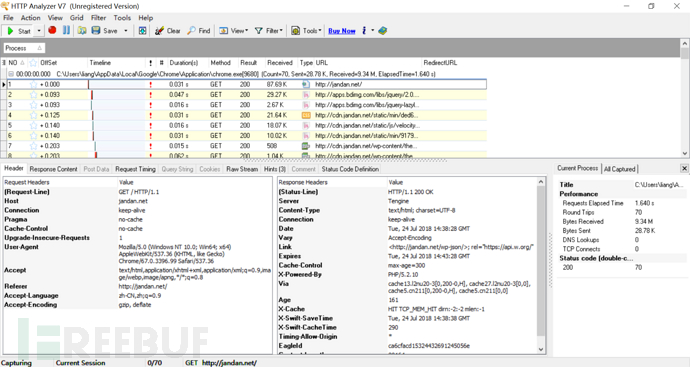Screen dimensions: 690x367
Task: Click the fullscreen view toolbar icon
Action: [x=143, y=31]
